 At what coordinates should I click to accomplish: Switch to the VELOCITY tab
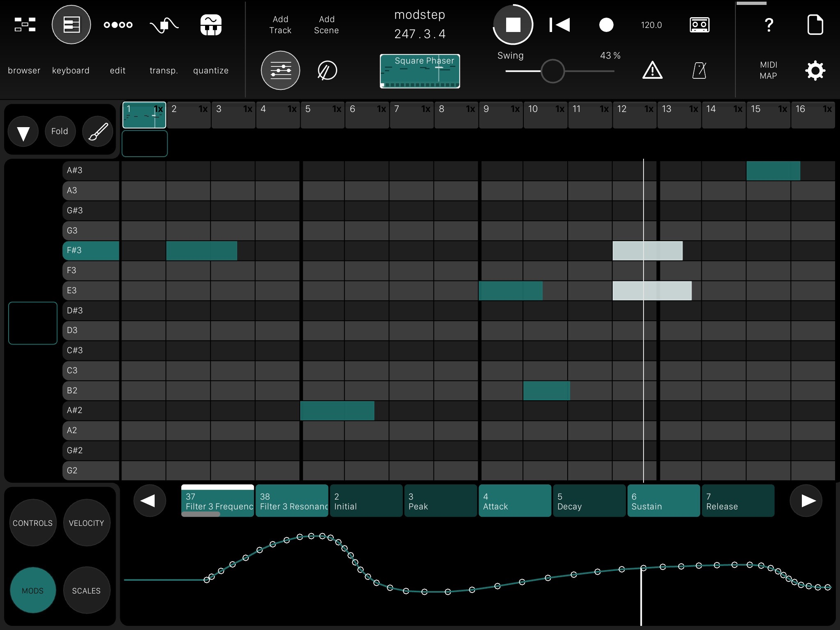coord(87,523)
